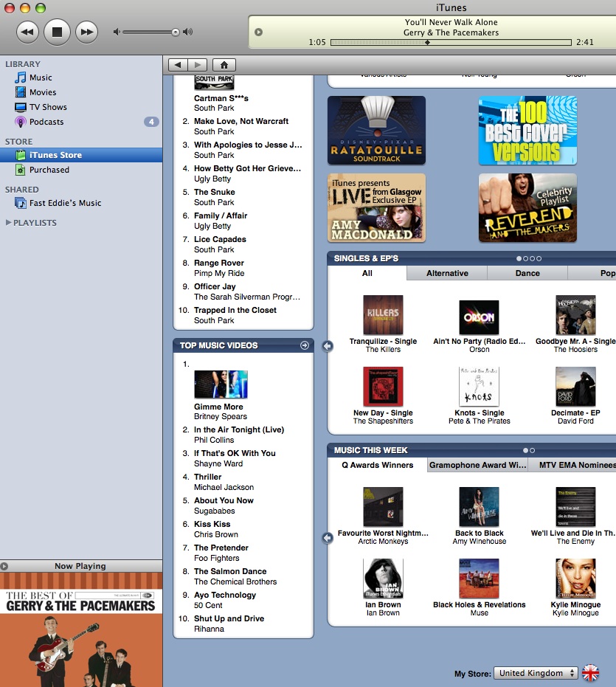Open the Purchased playlist
This screenshot has height=687, width=616.
pos(49,170)
